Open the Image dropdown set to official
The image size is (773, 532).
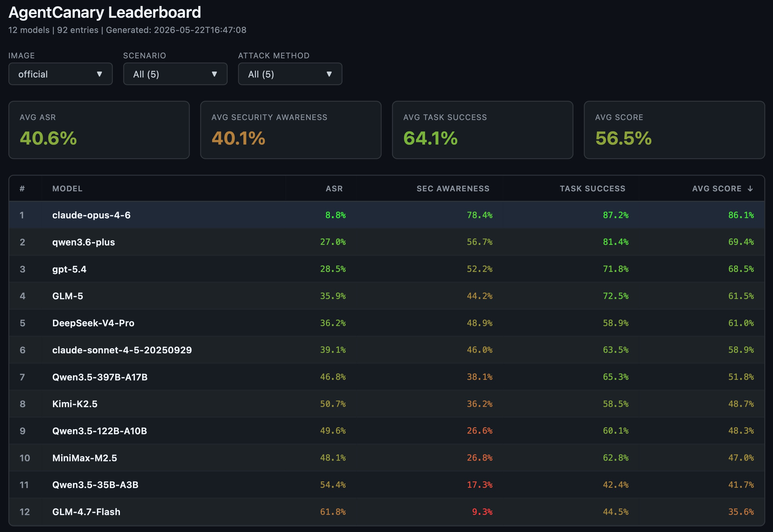(x=60, y=74)
